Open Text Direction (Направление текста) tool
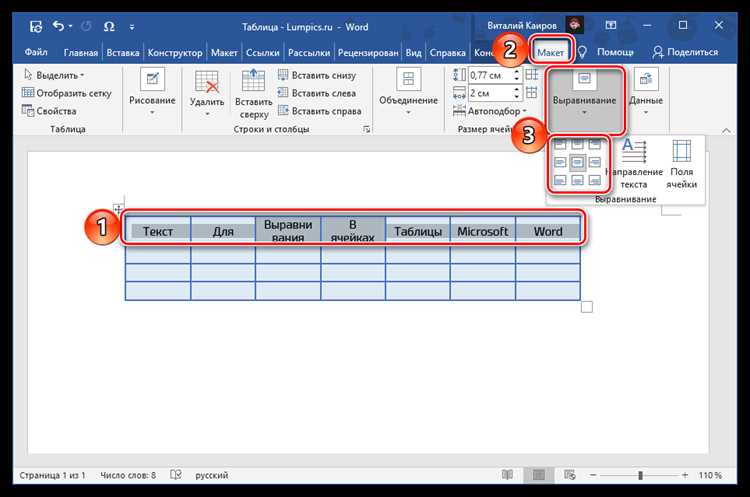Screen dimensions: 750x497 pos(634,164)
